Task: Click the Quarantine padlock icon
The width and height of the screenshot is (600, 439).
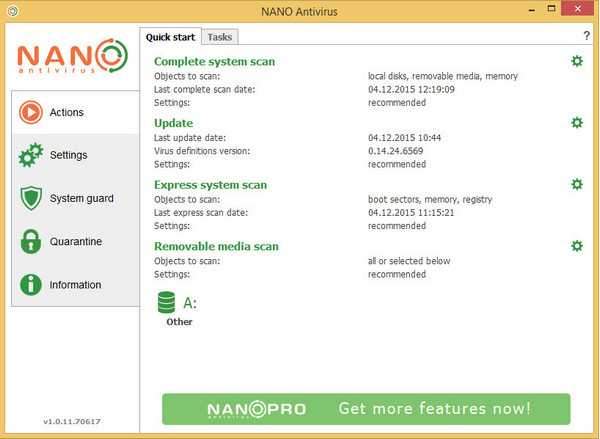Action: point(31,242)
